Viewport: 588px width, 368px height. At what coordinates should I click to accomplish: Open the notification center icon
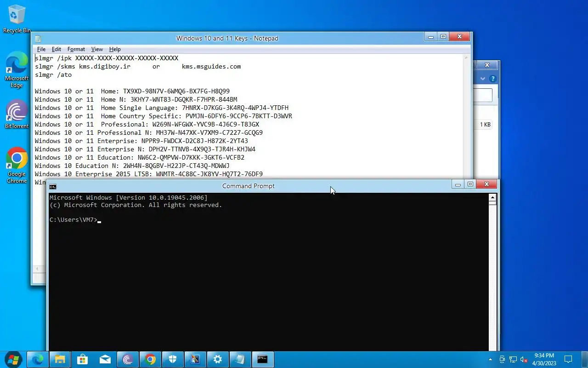[568, 359]
